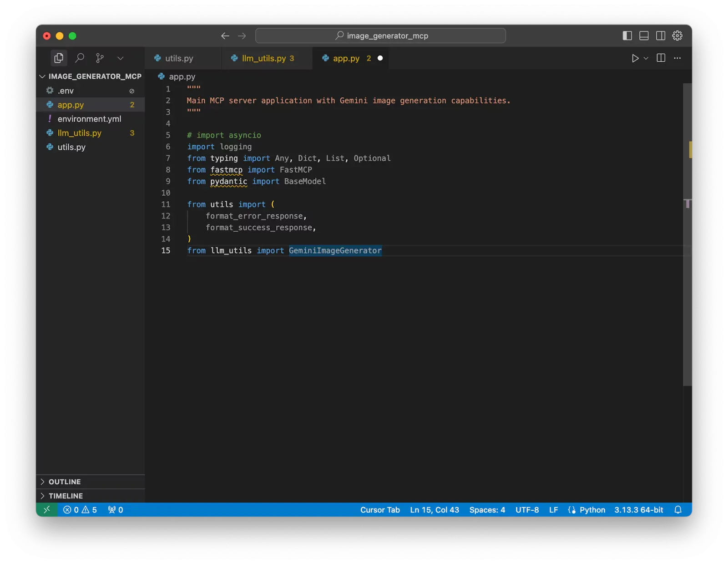
Task: Change indentation via Spaces: 4
Action: click(487, 510)
